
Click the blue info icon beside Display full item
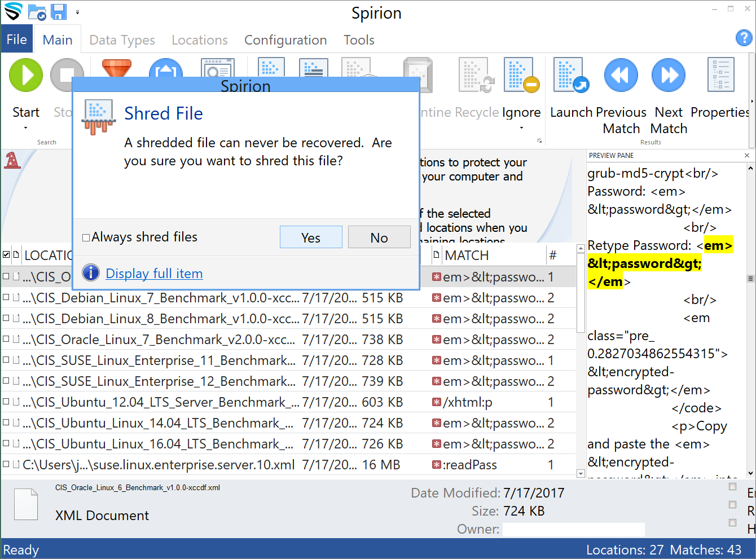pos(91,273)
